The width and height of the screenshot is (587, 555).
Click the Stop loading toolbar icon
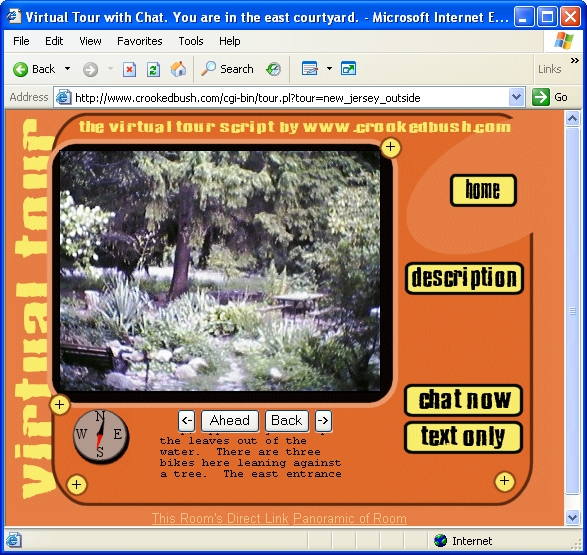pos(130,69)
